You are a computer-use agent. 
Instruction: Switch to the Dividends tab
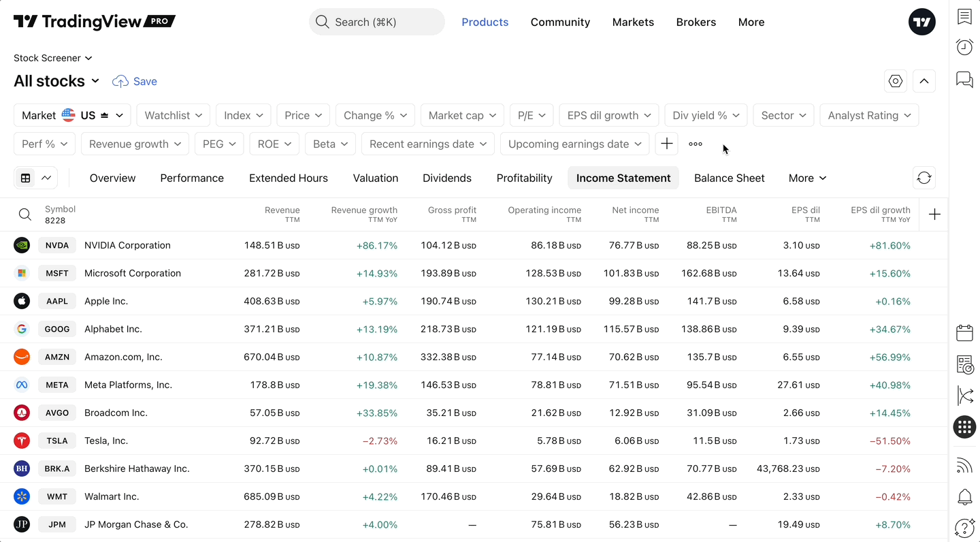447,178
